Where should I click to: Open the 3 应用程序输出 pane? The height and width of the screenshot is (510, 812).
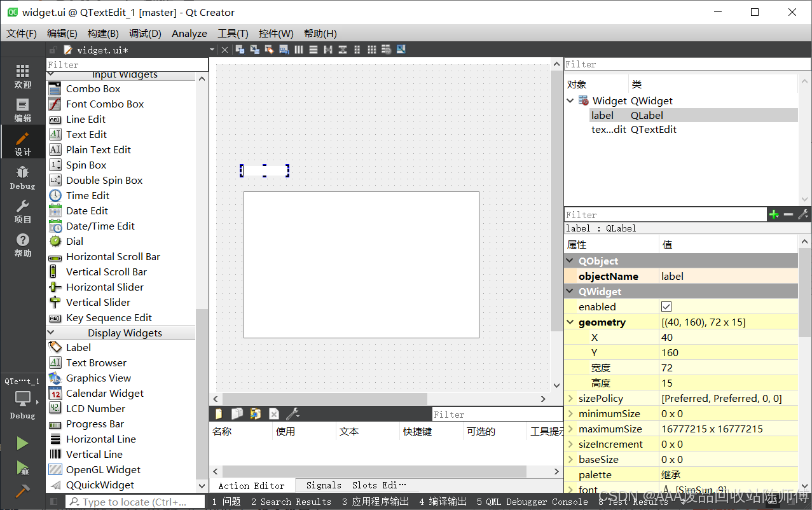(375, 502)
